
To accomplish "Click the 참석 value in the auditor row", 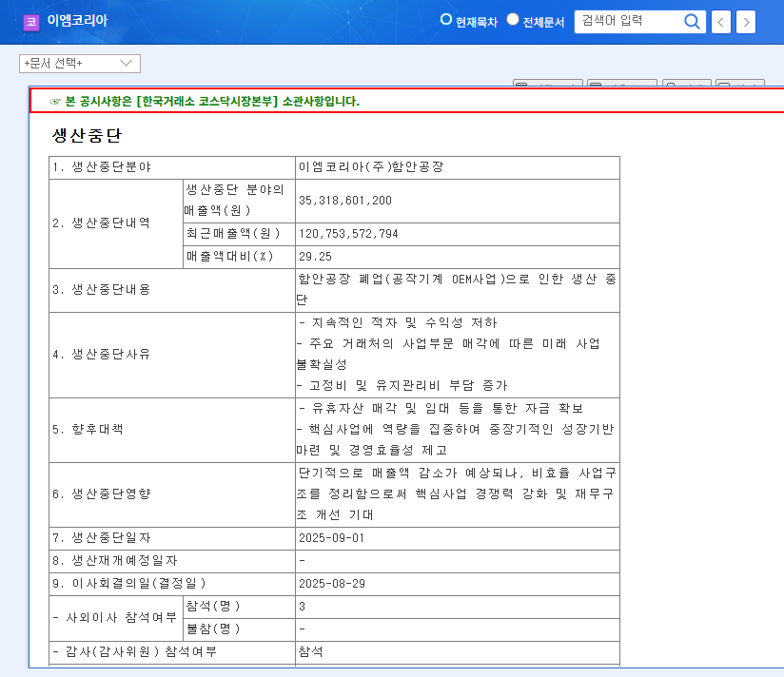I will pos(310,651).
